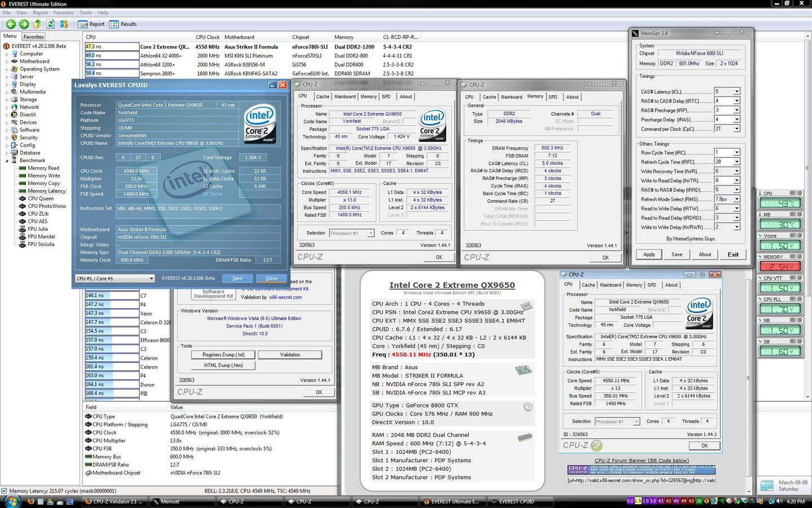812x508 pixels.
Task: Click Apply button in MemSet
Action: [649, 255]
